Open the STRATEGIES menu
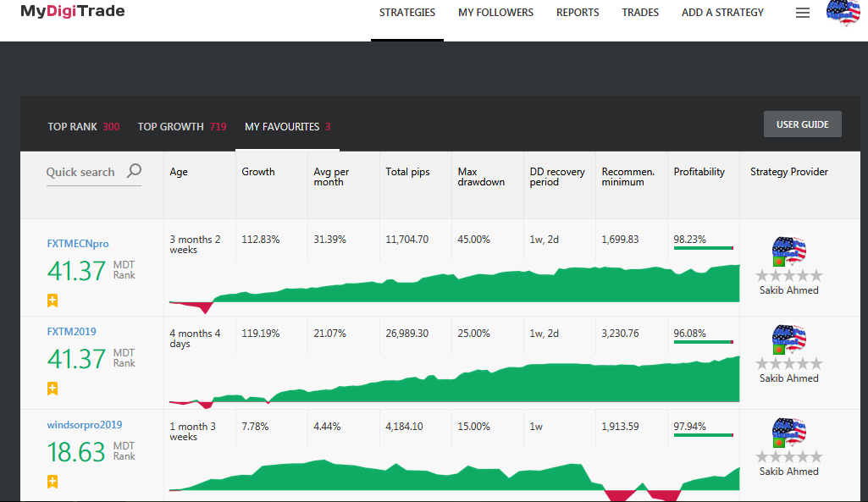 click(x=406, y=12)
